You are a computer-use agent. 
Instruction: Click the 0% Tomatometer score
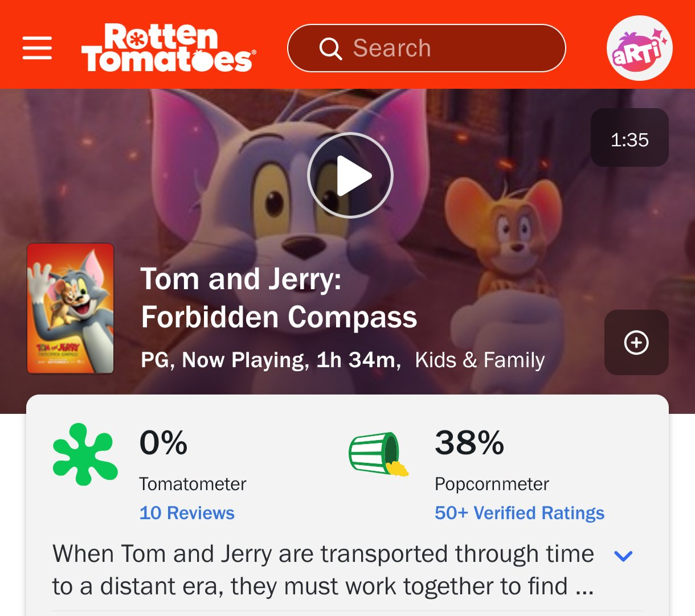click(163, 442)
